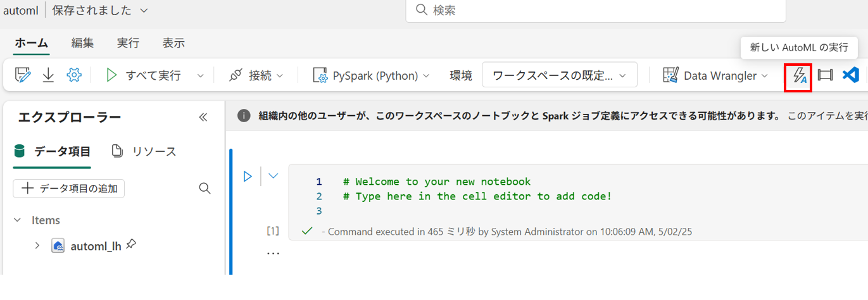Open the Data Wrangler dropdown
The width and height of the screenshot is (868, 300).
click(715, 75)
